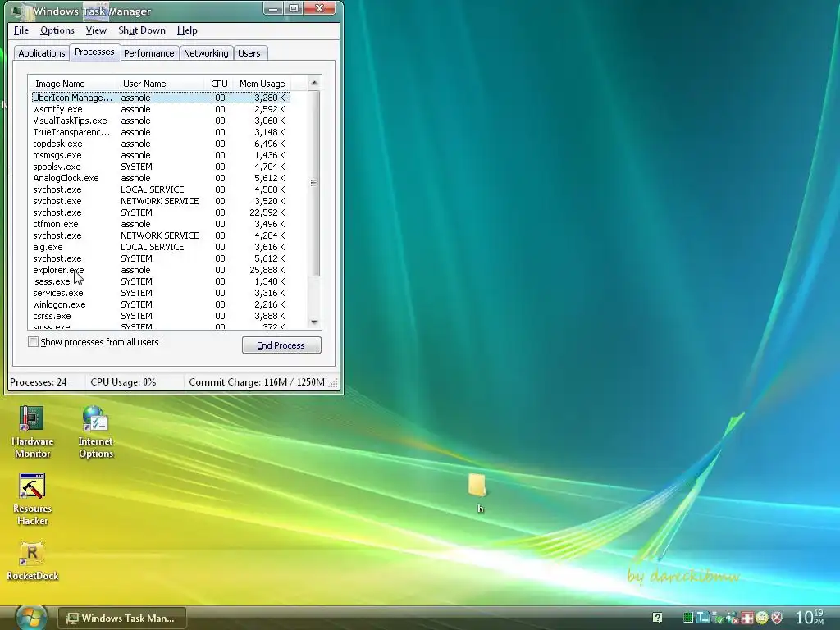This screenshot has height=630, width=840.
Task: Click the Processes: 24 status bar entry
Action: click(x=39, y=382)
